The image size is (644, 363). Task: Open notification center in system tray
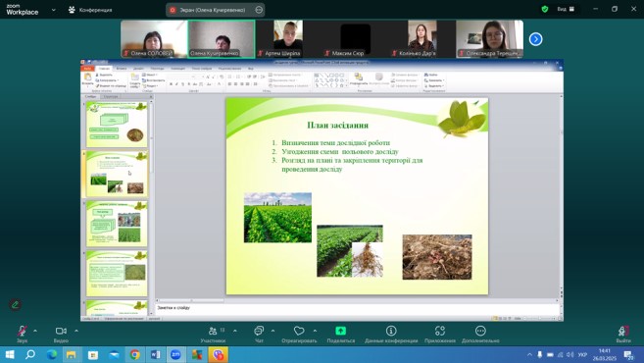tap(628, 355)
